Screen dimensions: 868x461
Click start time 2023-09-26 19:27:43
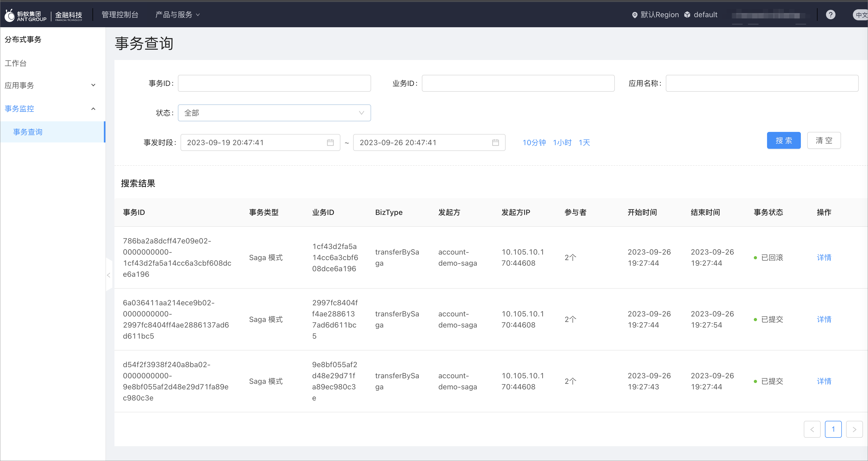[649, 381]
